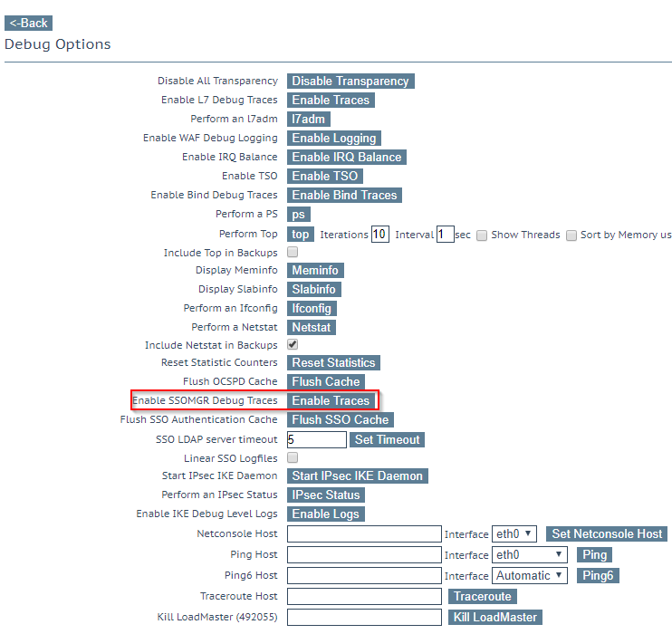Viewport: 672px width, 634px height.
Task: Click the Traceroute button
Action: coord(483,596)
